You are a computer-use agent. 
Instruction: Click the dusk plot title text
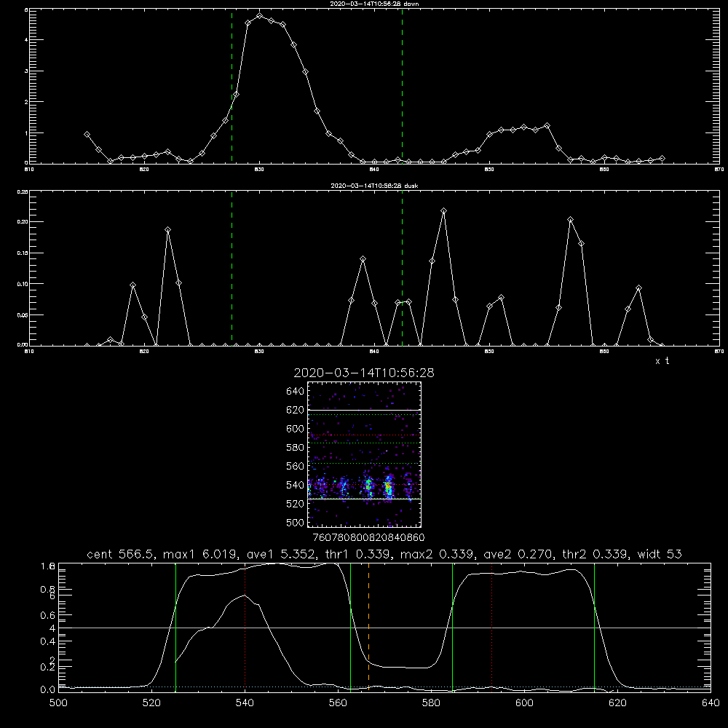374,186
